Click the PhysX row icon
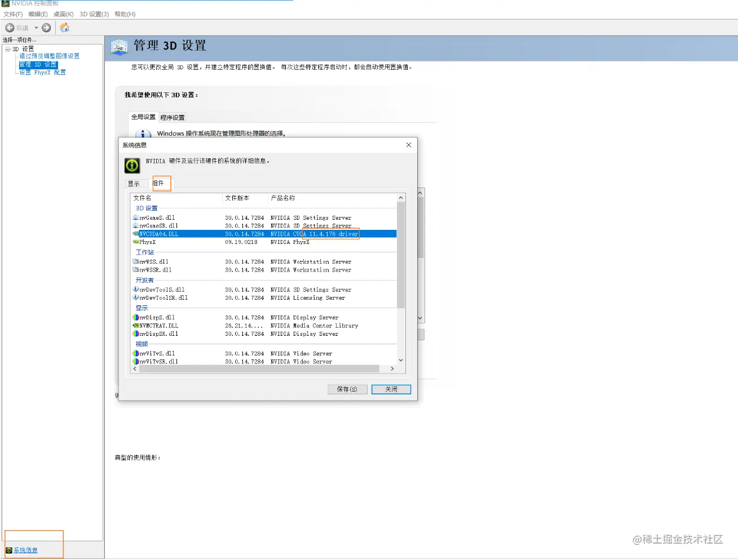The image size is (738, 560). click(x=135, y=242)
